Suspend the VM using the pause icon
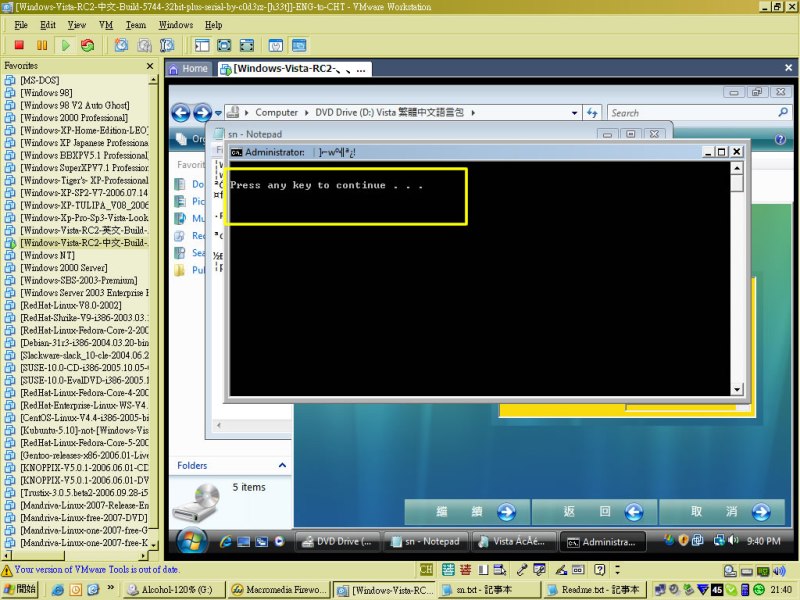Screen dimensions: 800x600 [42, 45]
